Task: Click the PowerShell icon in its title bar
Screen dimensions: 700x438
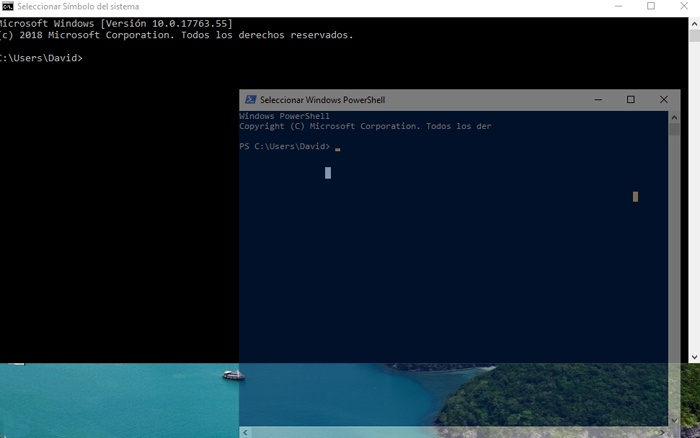Action: point(250,100)
